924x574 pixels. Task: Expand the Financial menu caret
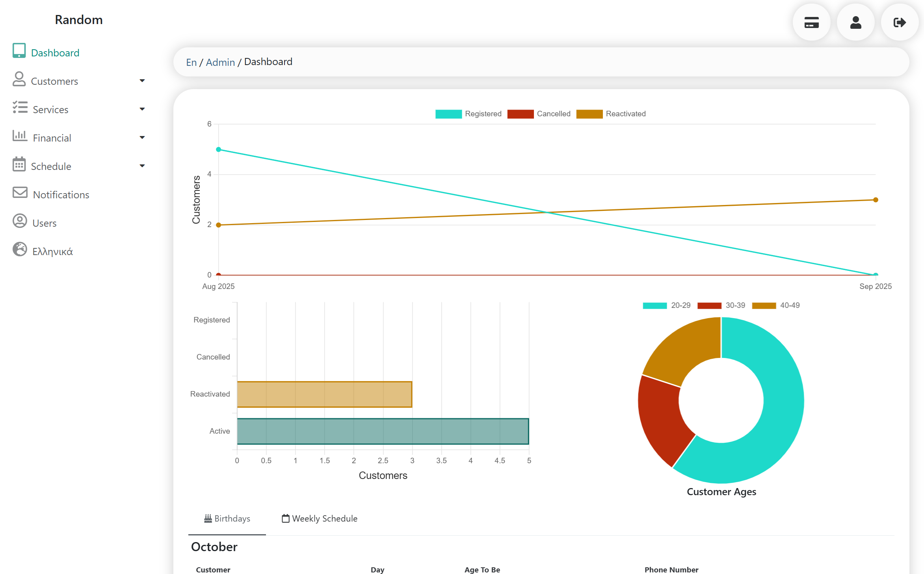(x=142, y=138)
